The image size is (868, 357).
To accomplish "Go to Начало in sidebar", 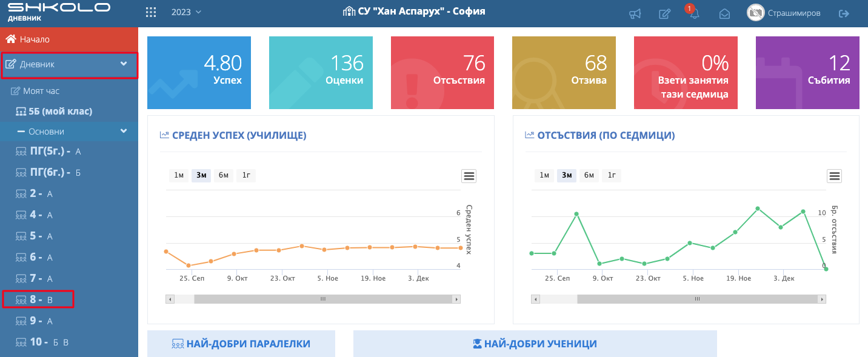I will click(x=69, y=39).
